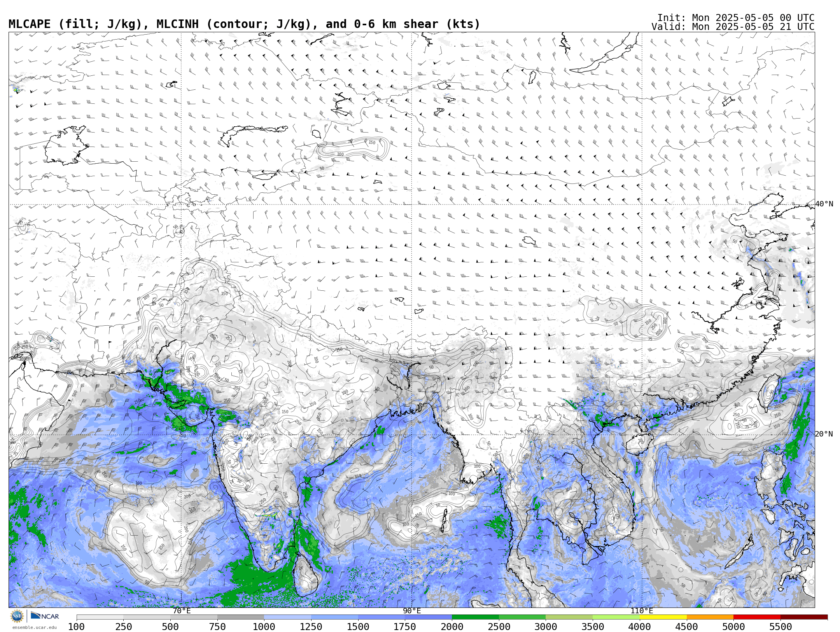
Task: Pick the green swatch between 2500 and 3000
Action: [x=522, y=617]
